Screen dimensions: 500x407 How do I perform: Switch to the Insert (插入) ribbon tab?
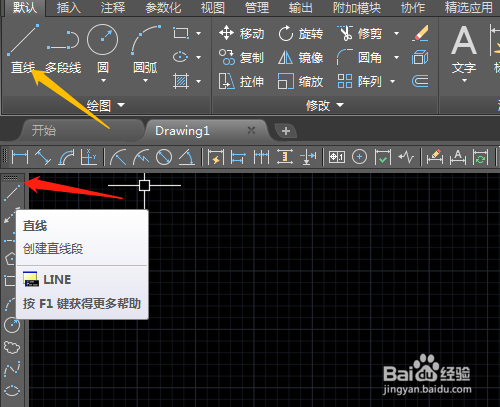pyautogui.click(x=69, y=8)
